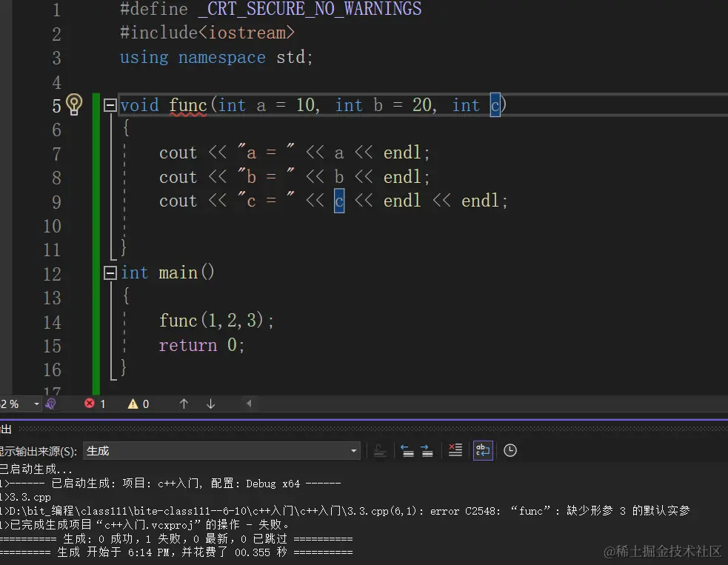This screenshot has width=728, height=565.
Task: Go to previous issue up arrow
Action: (184, 404)
